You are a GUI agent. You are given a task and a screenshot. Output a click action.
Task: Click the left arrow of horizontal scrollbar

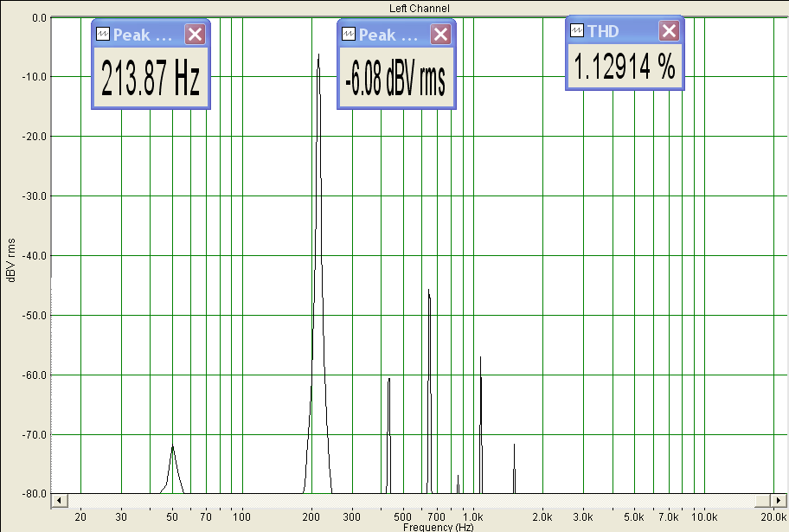point(60,500)
